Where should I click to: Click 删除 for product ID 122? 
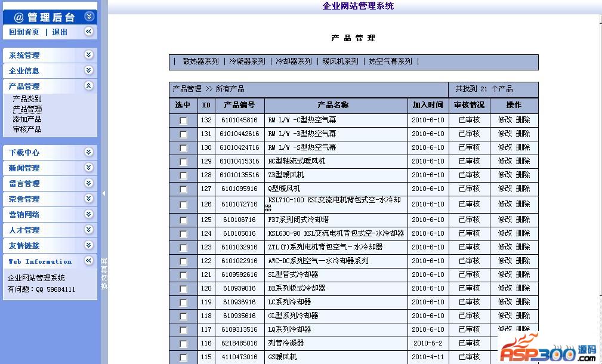[523, 261]
